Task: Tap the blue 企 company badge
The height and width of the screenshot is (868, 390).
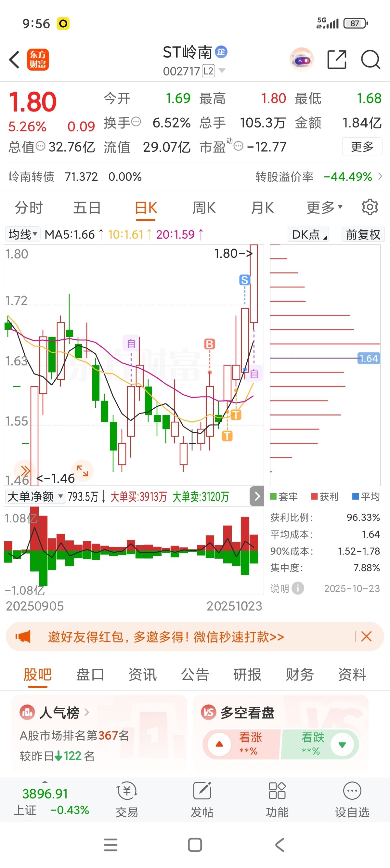Action: click(x=221, y=52)
